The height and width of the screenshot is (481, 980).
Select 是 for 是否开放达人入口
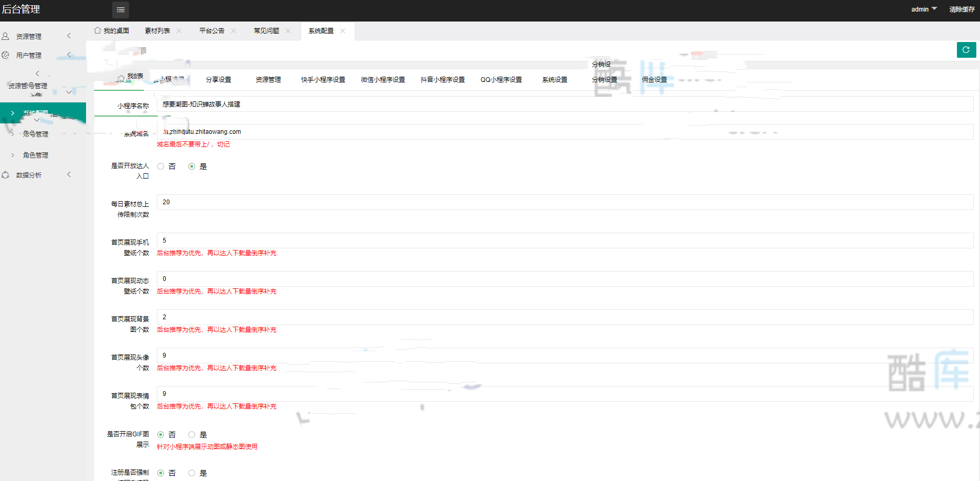(191, 166)
